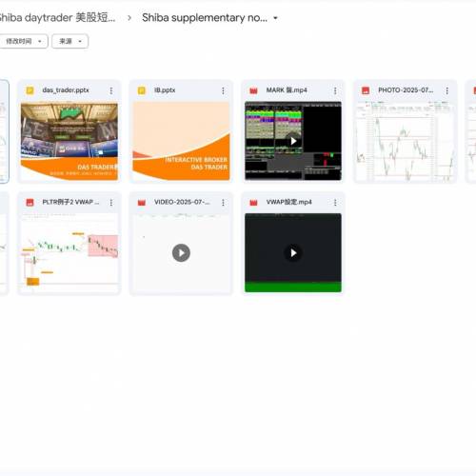Open PHOTO-2025-07 chart thumbnail

pos(406,141)
